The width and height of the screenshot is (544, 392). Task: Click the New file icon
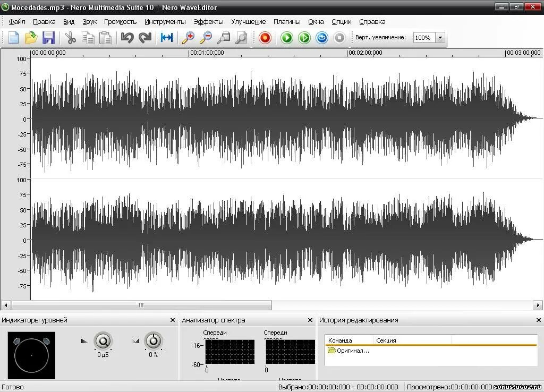(13, 38)
